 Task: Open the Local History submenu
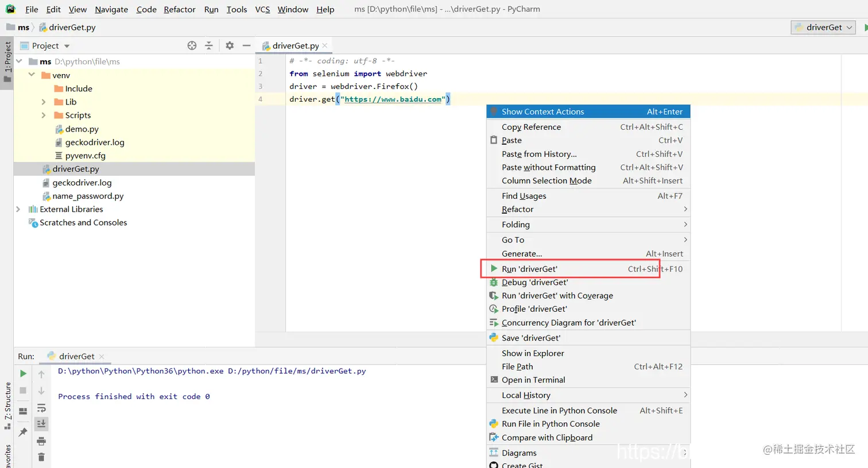point(588,395)
